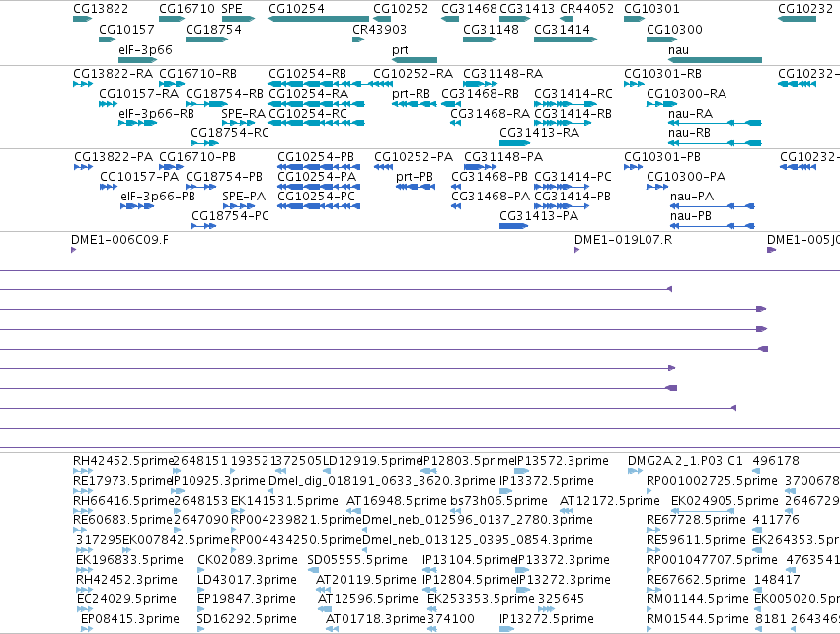This screenshot has height=634, width=840.
Task: Click the CR43903 gene label
Action: coord(379,29)
